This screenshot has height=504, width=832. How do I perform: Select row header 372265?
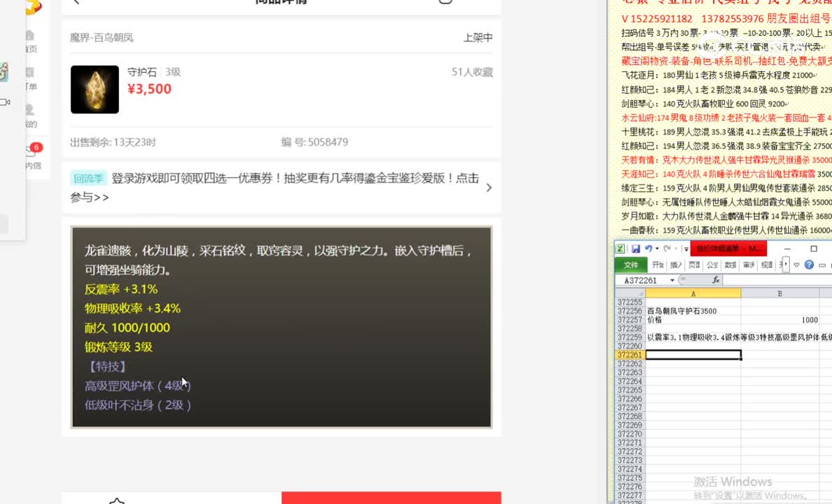[630, 390]
